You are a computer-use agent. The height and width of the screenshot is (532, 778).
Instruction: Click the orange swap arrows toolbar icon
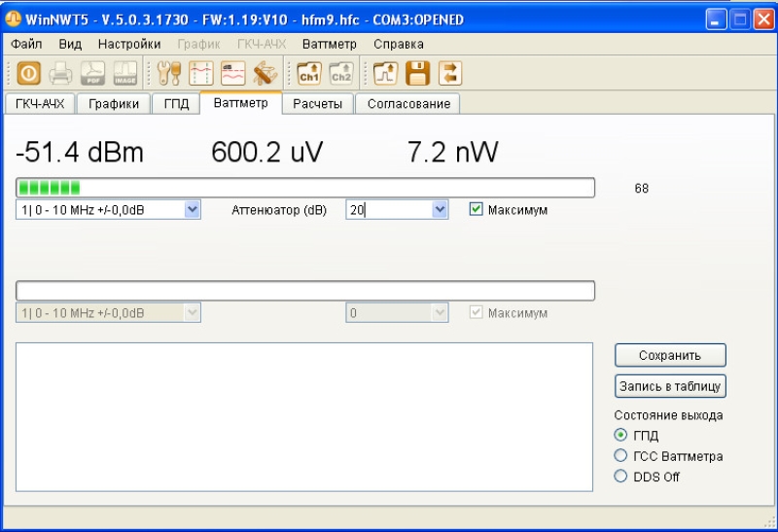(450, 74)
